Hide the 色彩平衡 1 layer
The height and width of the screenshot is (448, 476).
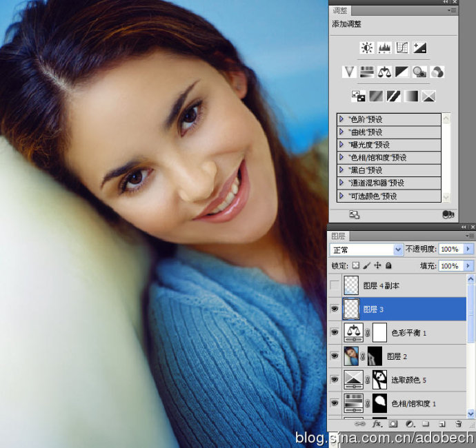tap(335, 332)
